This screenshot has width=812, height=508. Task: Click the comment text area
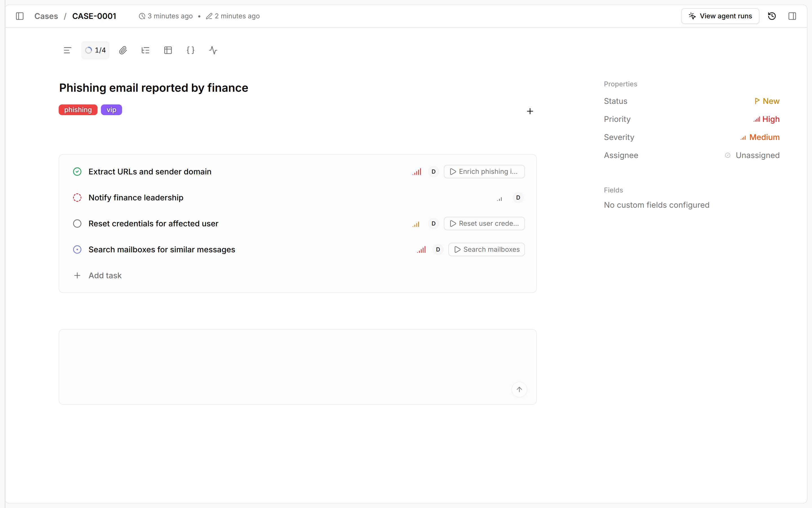pyautogui.click(x=297, y=367)
